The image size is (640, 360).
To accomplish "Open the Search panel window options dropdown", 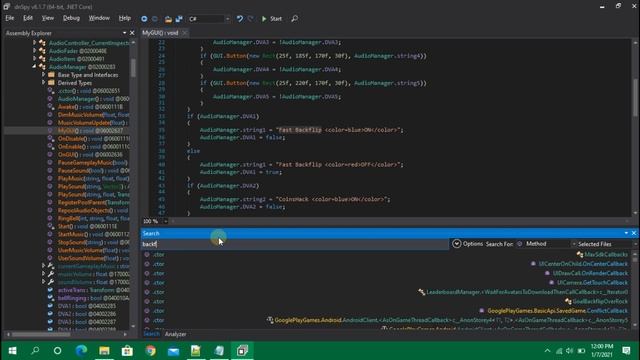I will click(x=627, y=233).
